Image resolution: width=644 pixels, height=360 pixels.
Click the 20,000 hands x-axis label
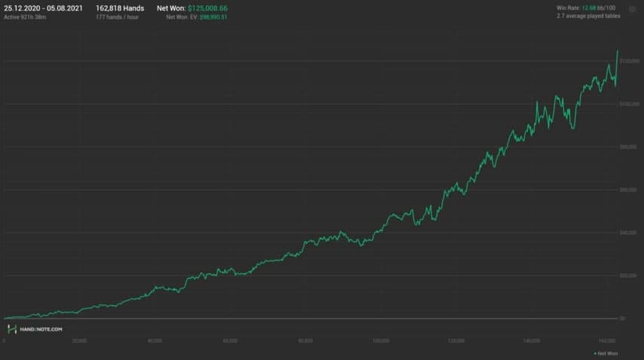79,340
